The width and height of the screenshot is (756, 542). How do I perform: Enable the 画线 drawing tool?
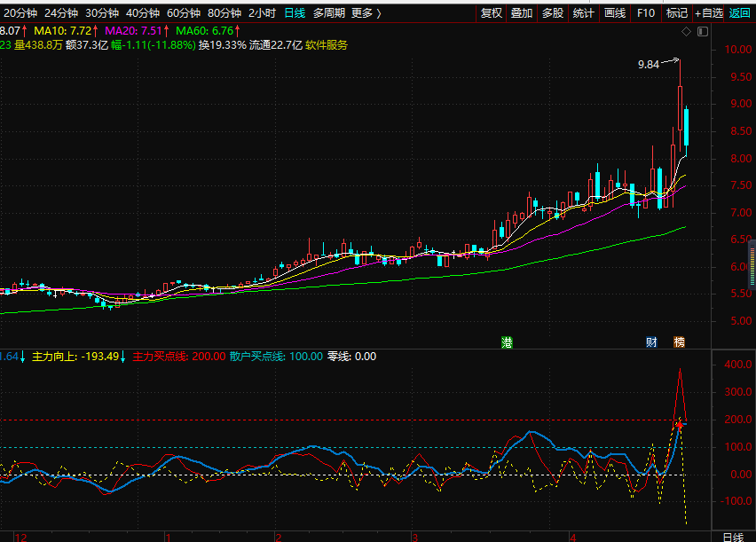[615, 13]
